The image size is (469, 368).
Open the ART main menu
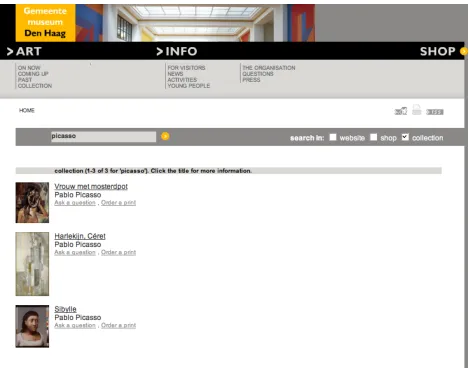pos(24,51)
